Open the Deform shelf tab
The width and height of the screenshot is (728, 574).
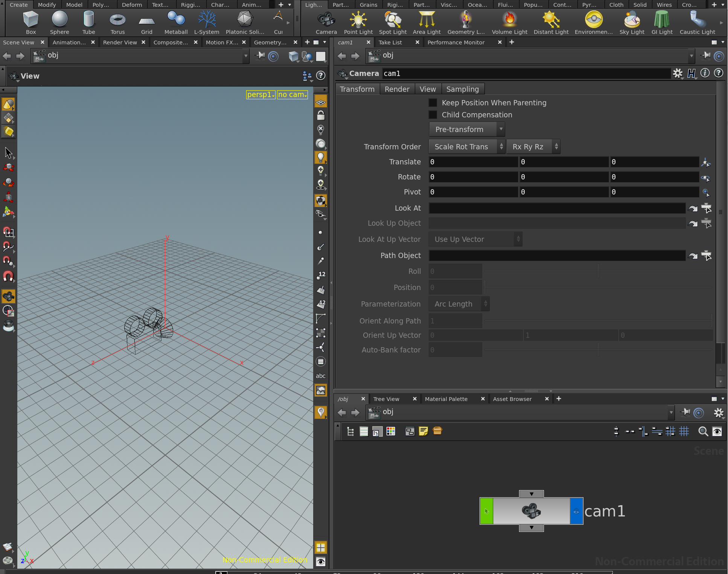coord(132,5)
